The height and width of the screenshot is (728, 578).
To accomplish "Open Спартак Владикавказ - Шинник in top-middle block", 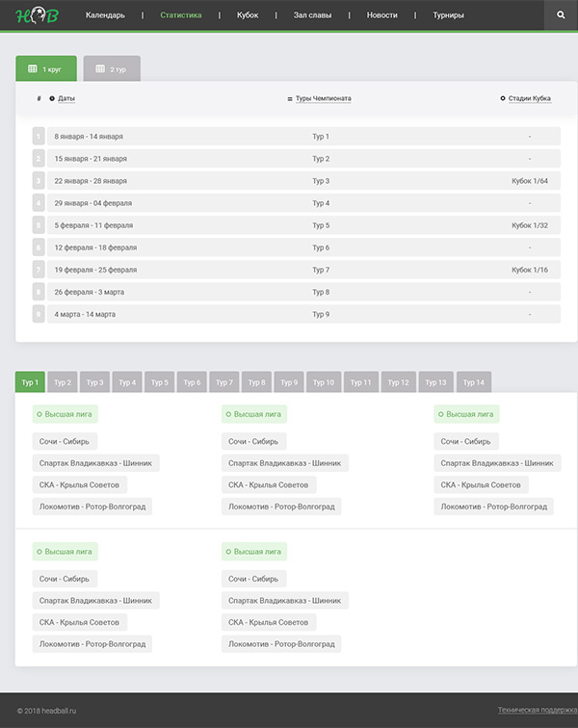I will click(285, 463).
